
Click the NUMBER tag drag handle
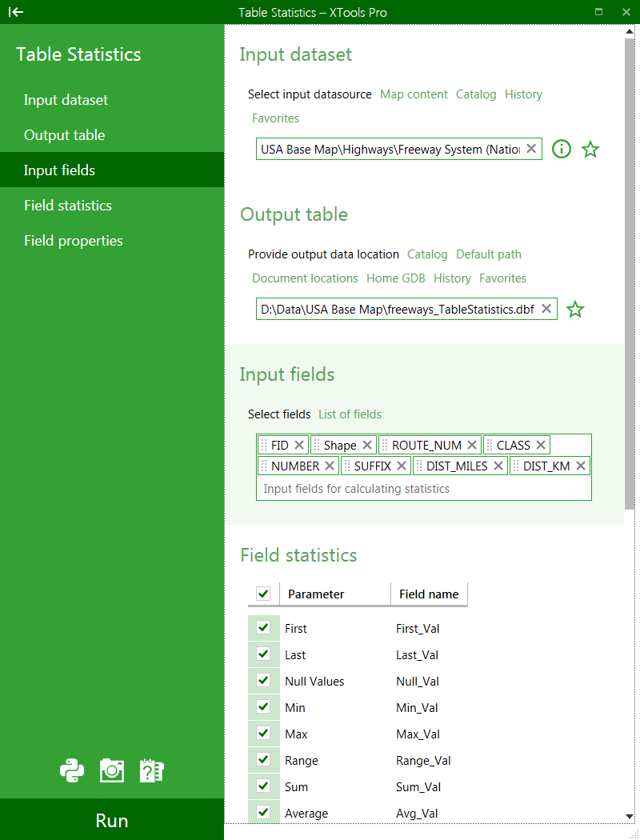click(x=263, y=466)
